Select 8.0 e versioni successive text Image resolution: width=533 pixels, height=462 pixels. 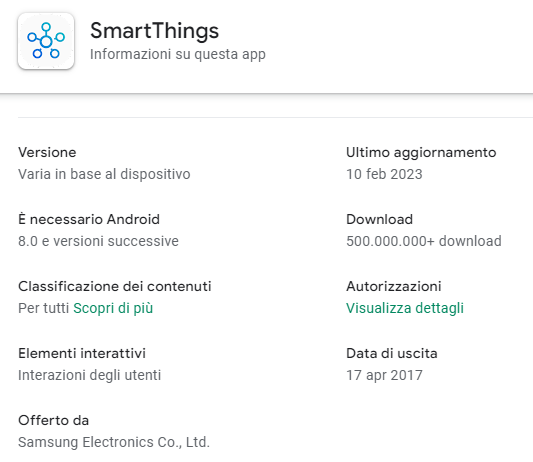click(99, 241)
